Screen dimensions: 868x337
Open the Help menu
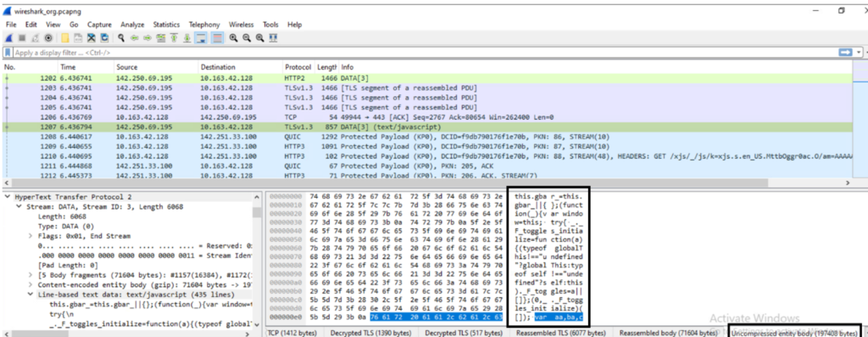pyautogui.click(x=294, y=25)
